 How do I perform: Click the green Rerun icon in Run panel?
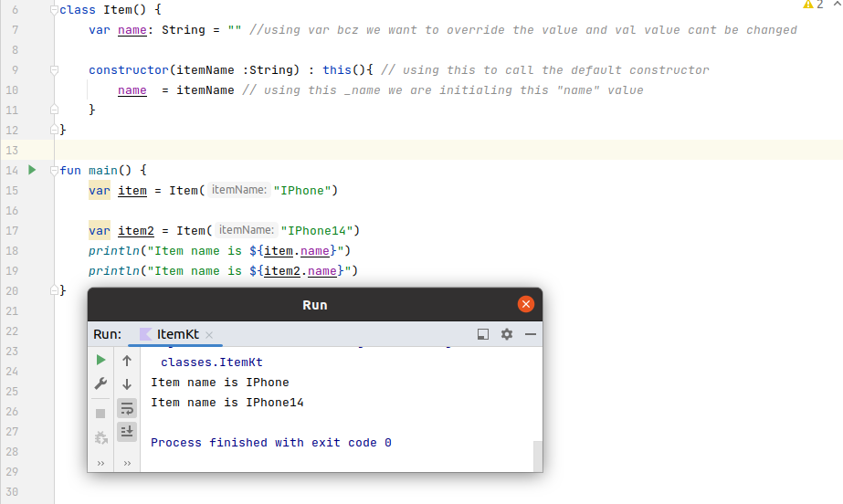pos(100,360)
